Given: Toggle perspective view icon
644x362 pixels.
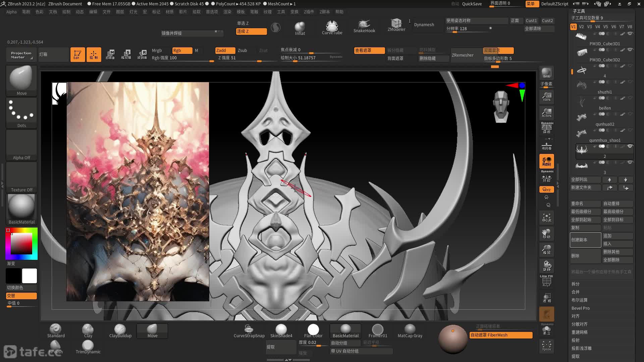Looking at the screenshot, I should point(547,128).
